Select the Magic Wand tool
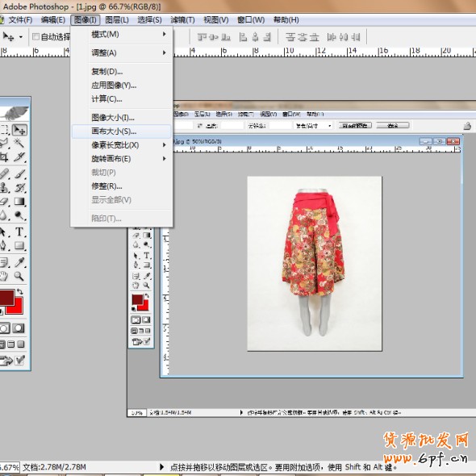Image resolution: width=476 pixels, height=476 pixels. 19,143
